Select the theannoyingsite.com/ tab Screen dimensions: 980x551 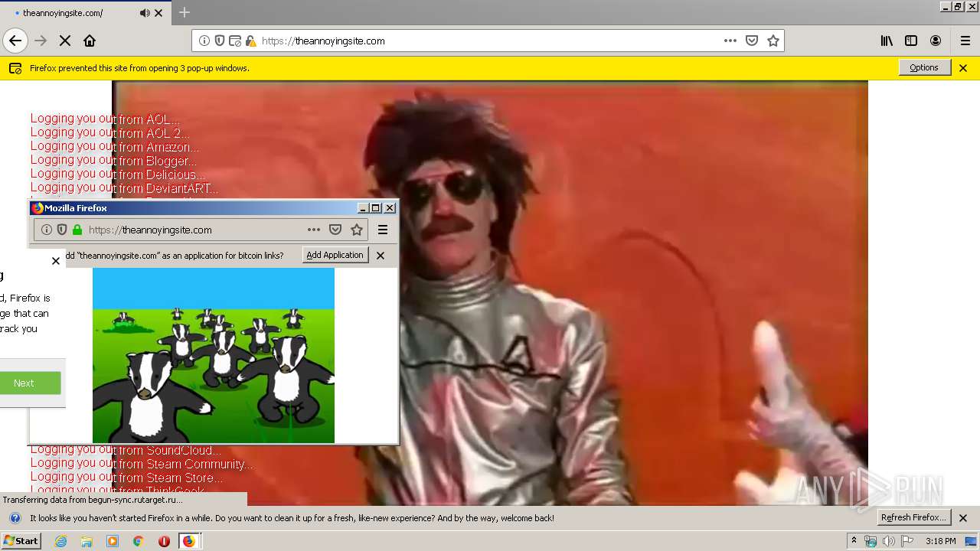coord(63,13)
